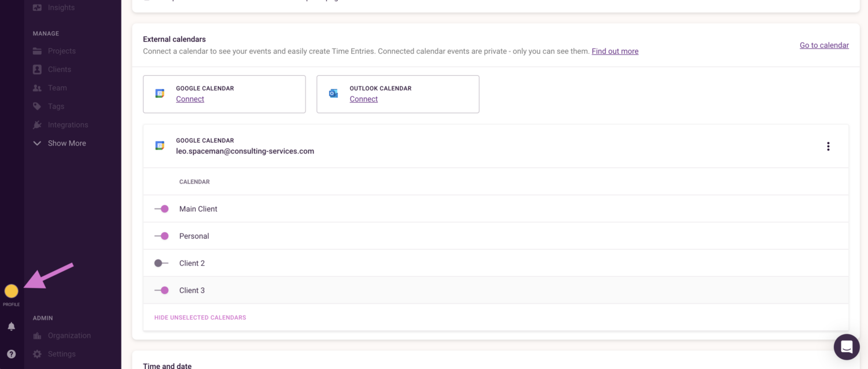868x369 pixels.
Task: Select Clients in the Manage menu
Action: point(59,70)
